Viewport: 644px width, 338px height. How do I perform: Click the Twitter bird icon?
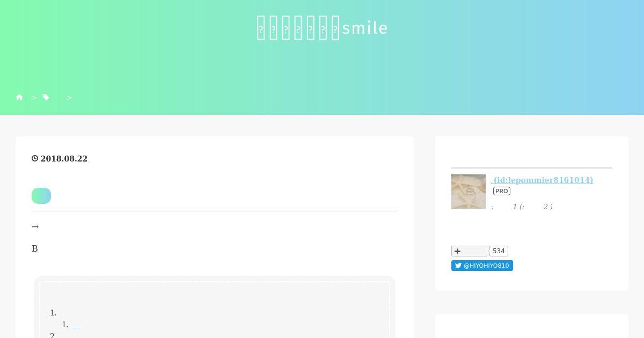[458, 266]
